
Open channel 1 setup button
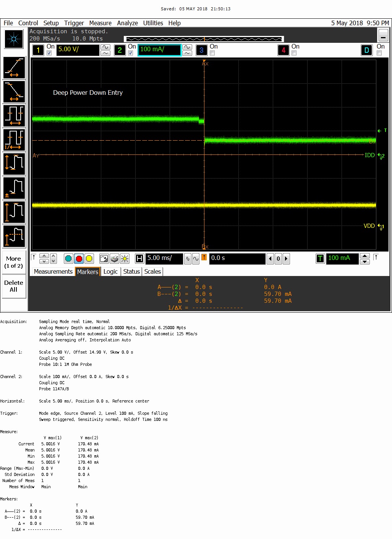[38, 50]
